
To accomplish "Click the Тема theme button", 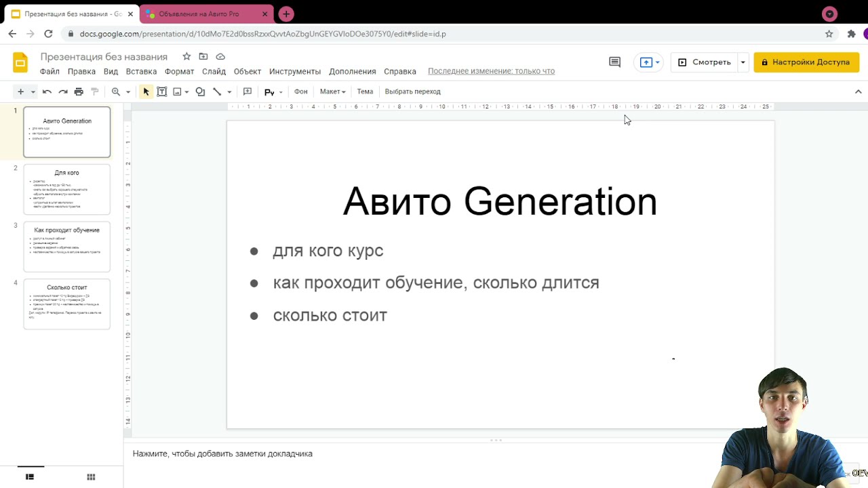I will [365, 91].
